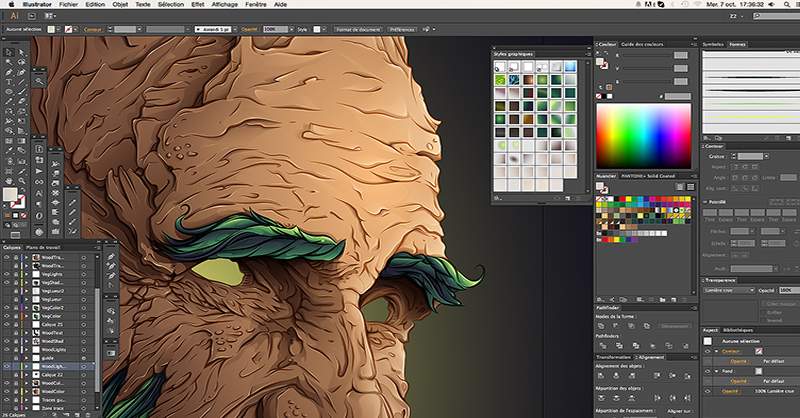The width and height of the screenshot is (800, 418).
Task: Open the Opacité dropdown in Transparence panel
Action: [x=788, y=290]
